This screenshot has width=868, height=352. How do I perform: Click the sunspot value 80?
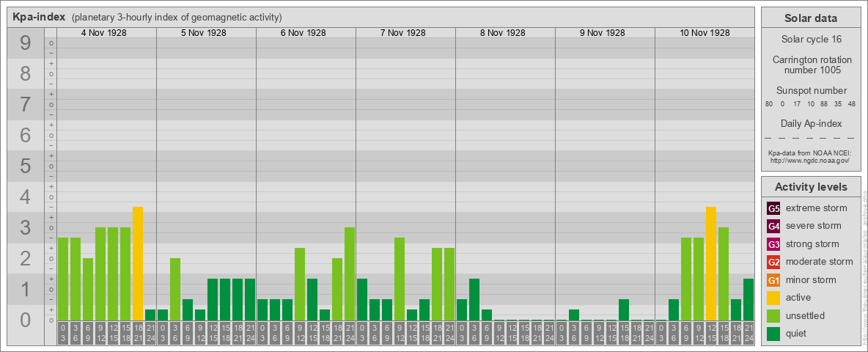[769, 103]
